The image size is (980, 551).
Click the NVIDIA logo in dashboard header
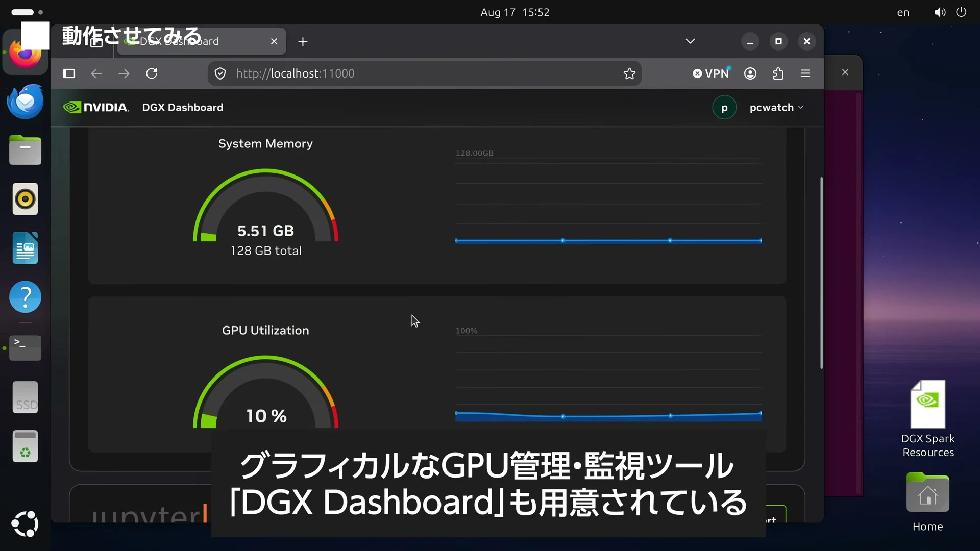point(96,107)
